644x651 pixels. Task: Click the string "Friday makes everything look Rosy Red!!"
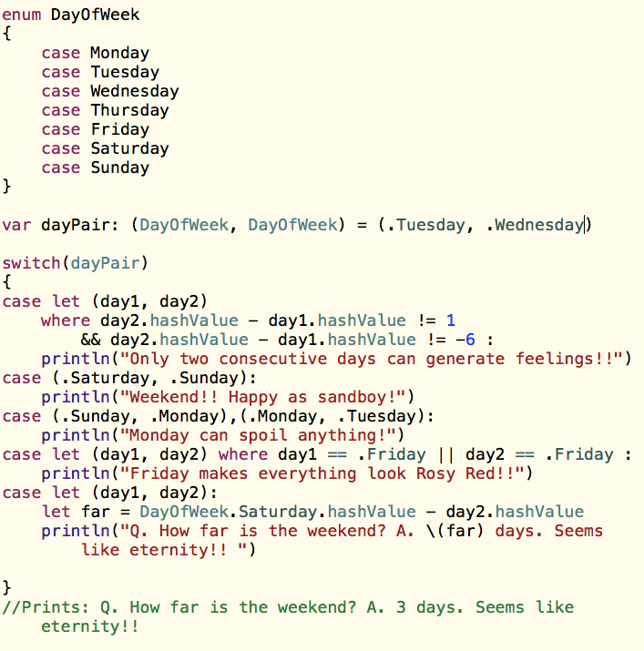(x=322, y=473)
